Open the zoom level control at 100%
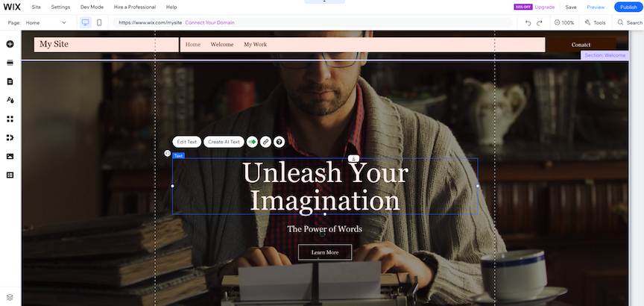This screenshot has width=644, height=306. (x=564, y=22)
